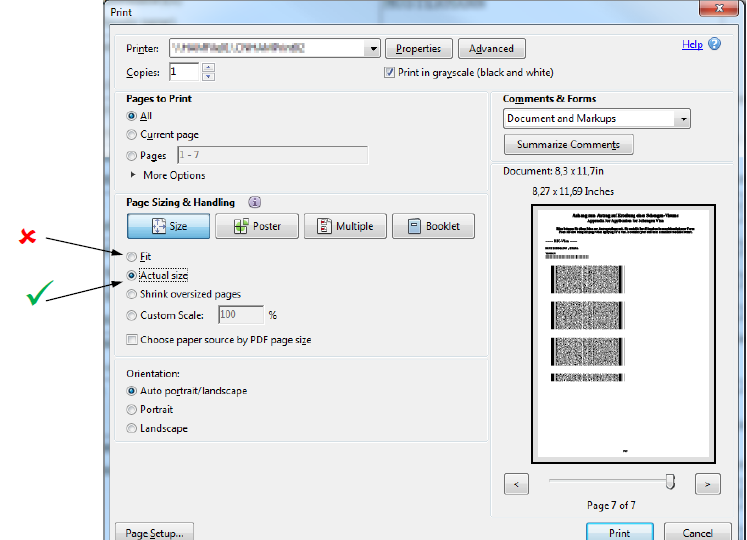Go to previous preview page arrow
Image resolution: width=747 pixels, height=540 pixels.
(516, 484)
